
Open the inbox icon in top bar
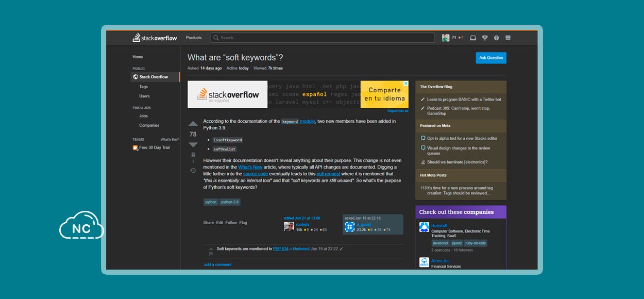click(x=473, y=38)
